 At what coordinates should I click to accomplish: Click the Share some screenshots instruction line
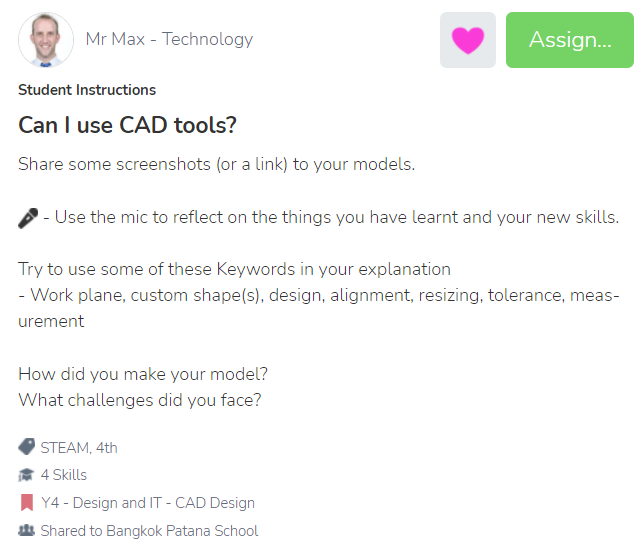pyautogui.click(x=217, y=165)
